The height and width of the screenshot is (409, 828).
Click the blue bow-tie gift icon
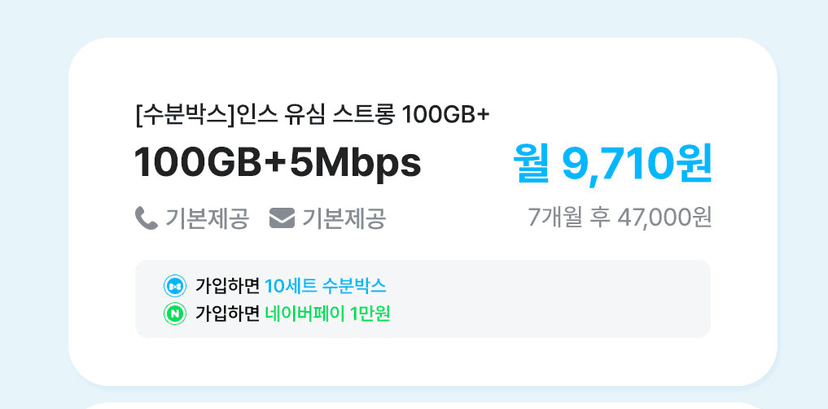point(175,286)
